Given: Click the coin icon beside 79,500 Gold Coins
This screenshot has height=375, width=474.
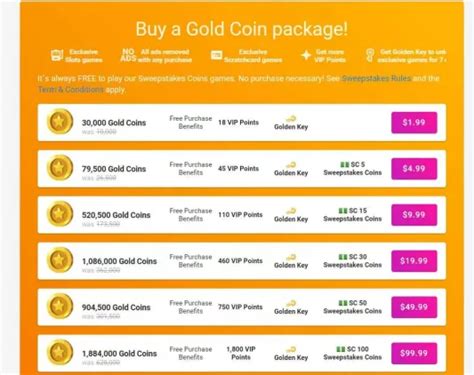Looking at the screenshot, I should coord(60,168).
